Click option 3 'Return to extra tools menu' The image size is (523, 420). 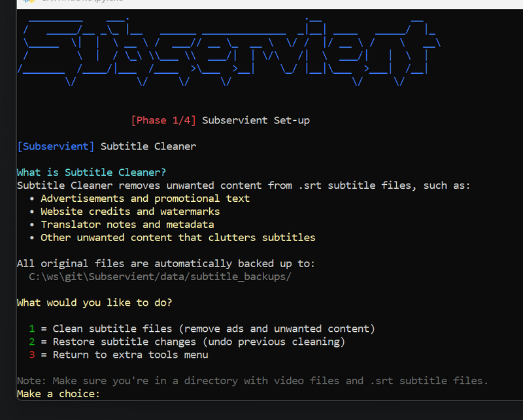[x=119, y=355]
